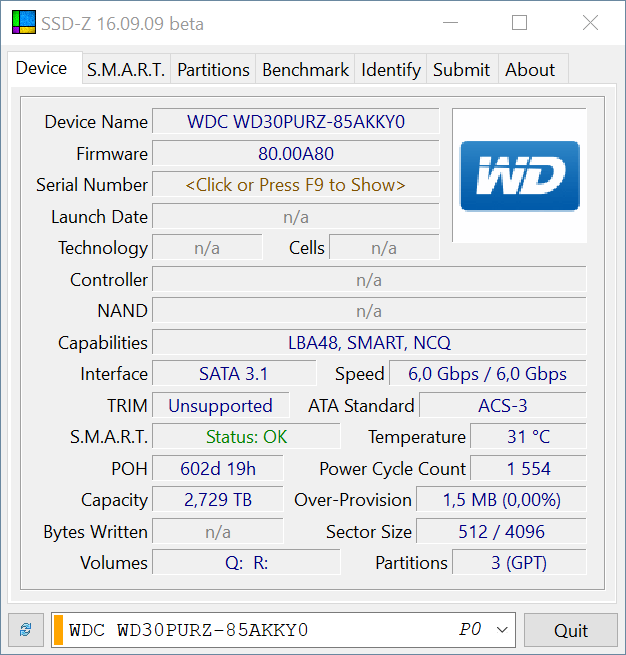The width and height of the screenshot is (626, 655).
Task: Select the Identify tab
Action: 390,69
